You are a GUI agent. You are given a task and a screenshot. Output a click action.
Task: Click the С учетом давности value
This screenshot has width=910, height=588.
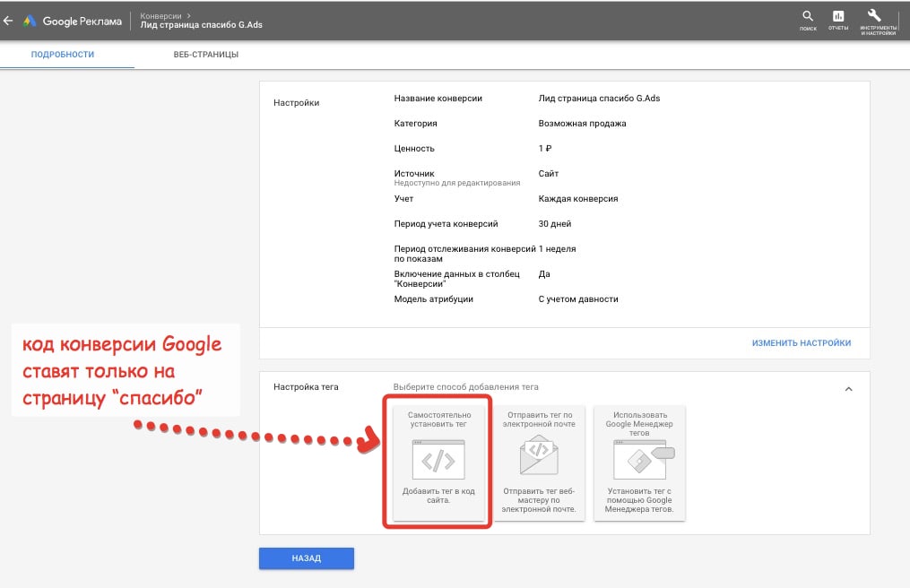(x=578, y=299)
